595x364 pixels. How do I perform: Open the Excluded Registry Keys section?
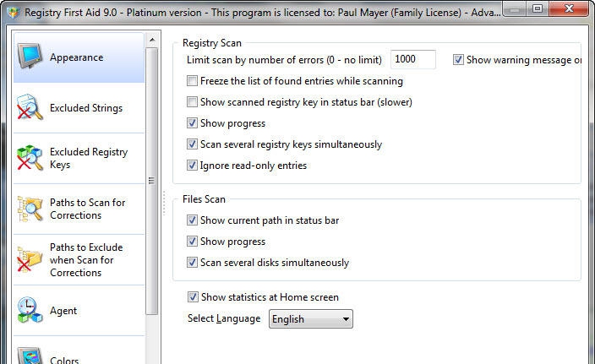(79, 158)
